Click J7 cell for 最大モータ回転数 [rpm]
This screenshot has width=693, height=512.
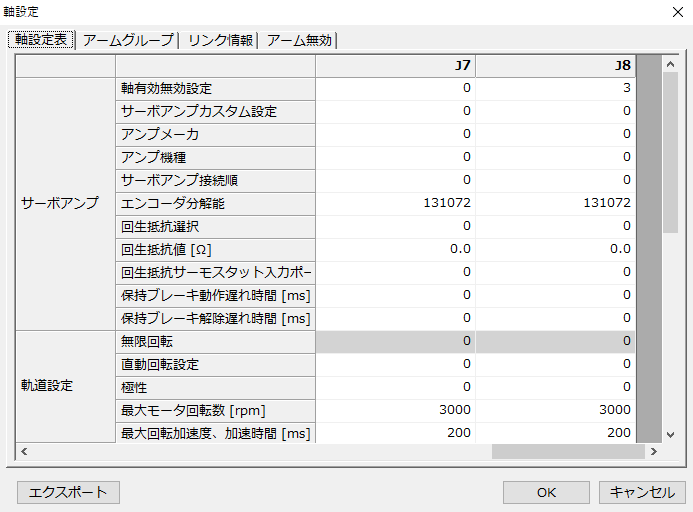pyautogui.click(x=395, y=410)
